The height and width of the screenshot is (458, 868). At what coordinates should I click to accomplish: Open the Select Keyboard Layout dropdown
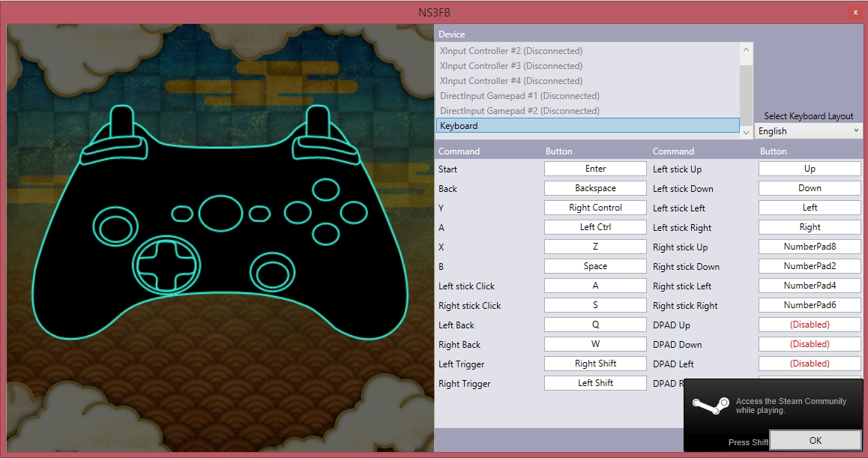pos(808,131)
